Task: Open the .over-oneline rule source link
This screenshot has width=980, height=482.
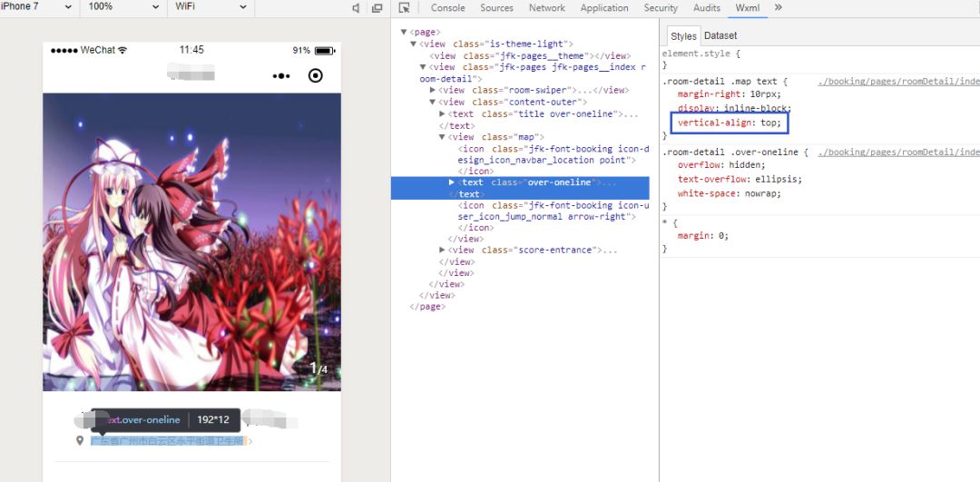Action: [898, 152]
